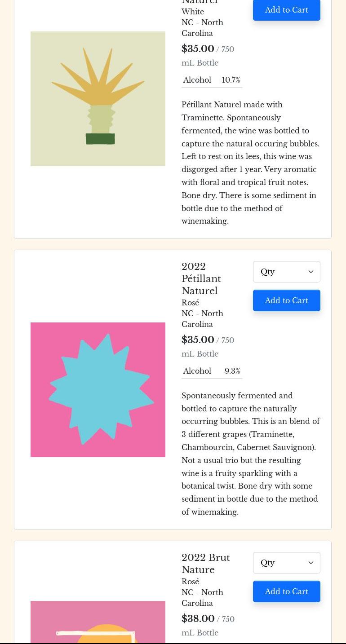
Task: Open the pink and blue starburst label image
Action: 98,390
